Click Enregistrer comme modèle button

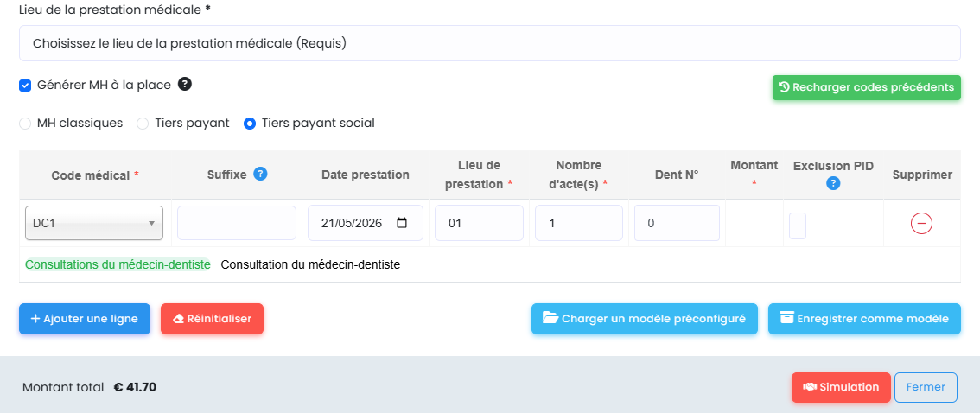pyautogui.click(x=864, y=319)
